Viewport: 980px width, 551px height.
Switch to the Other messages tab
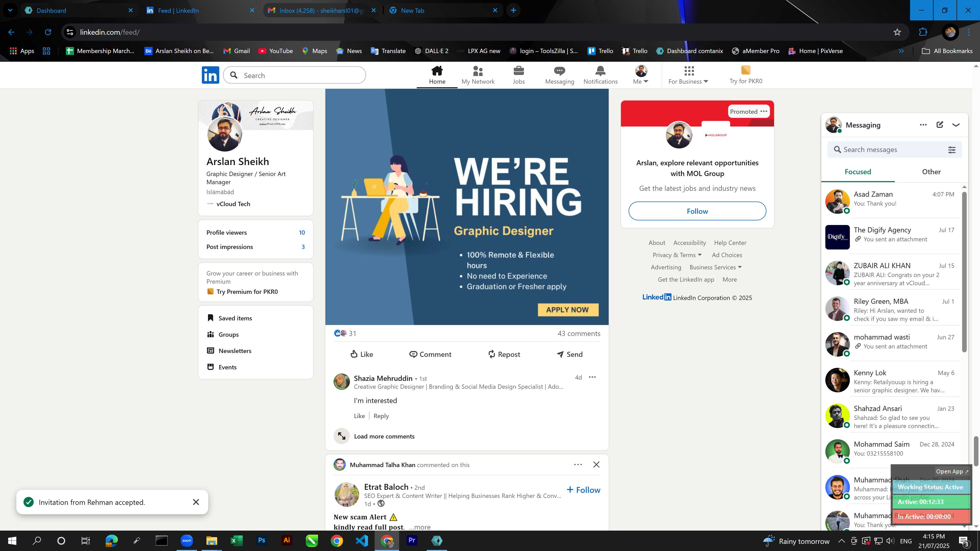pyautogui.click(x=931, y=172)
